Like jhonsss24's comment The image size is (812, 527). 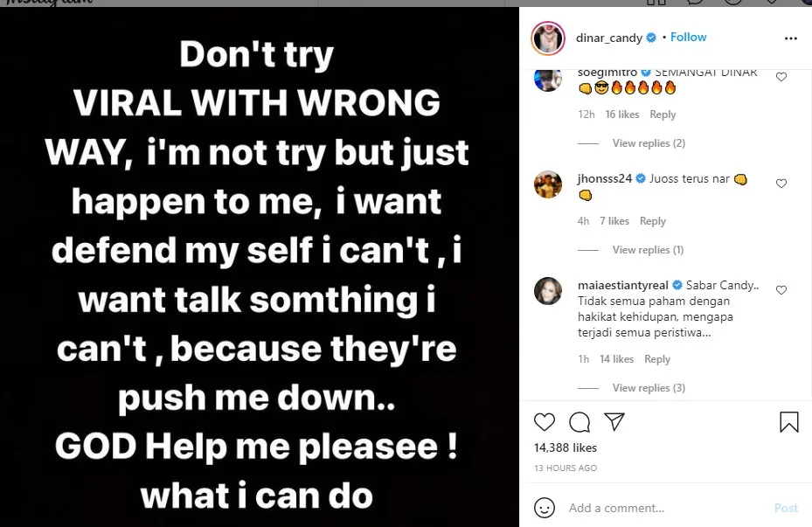(781, 184)
